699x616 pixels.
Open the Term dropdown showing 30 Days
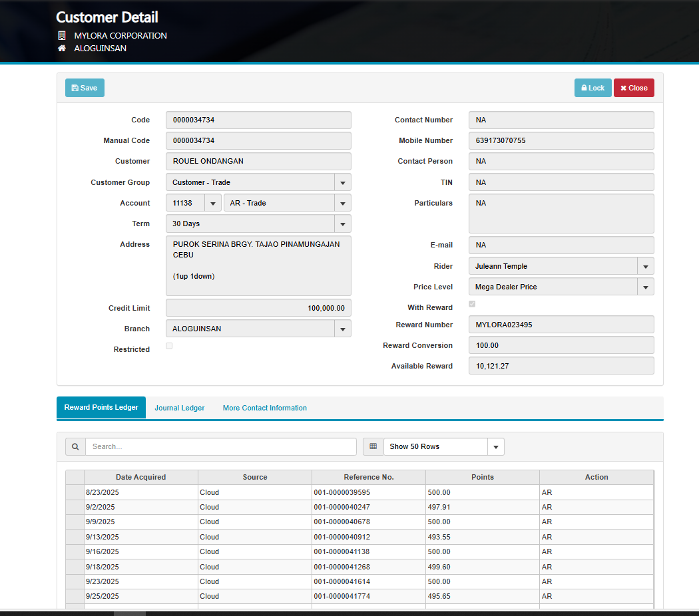(342, 224)
